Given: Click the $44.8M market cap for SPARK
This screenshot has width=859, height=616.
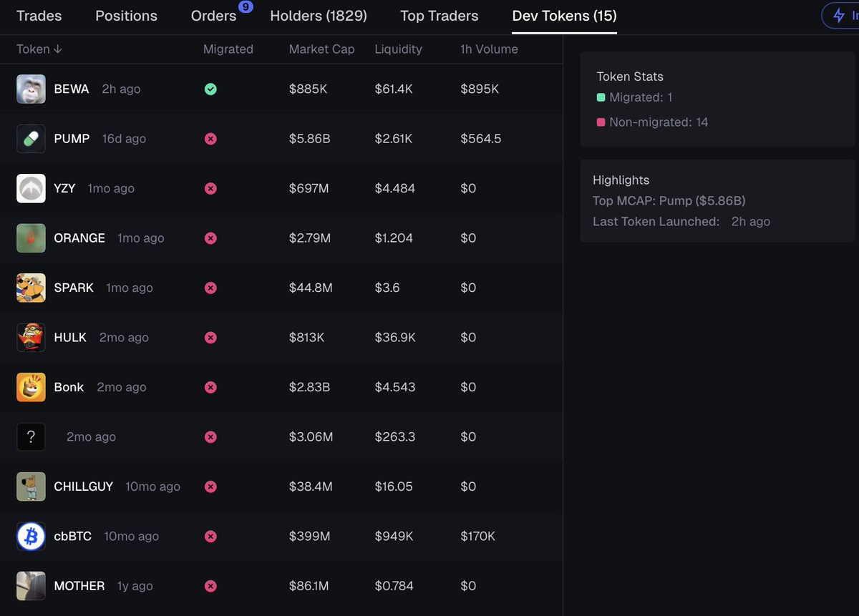Looking at the screenshot, I should pos(311,288).
